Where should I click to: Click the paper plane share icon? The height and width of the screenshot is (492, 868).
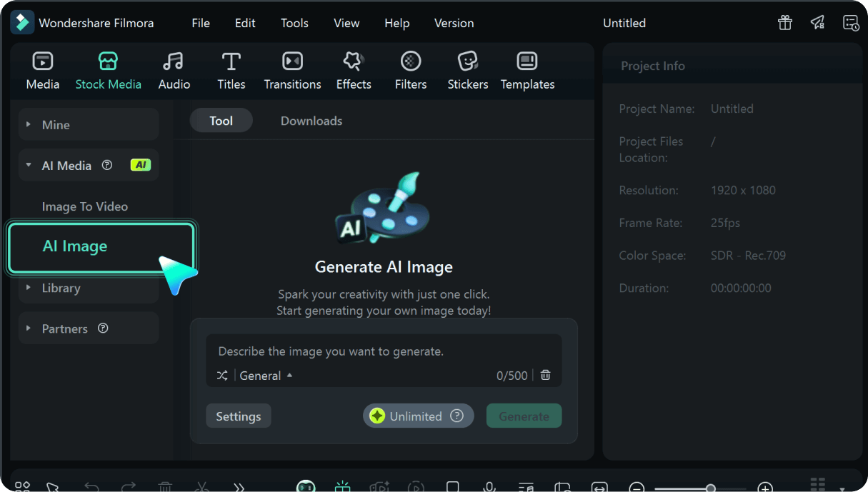click(x=818, y=23)
